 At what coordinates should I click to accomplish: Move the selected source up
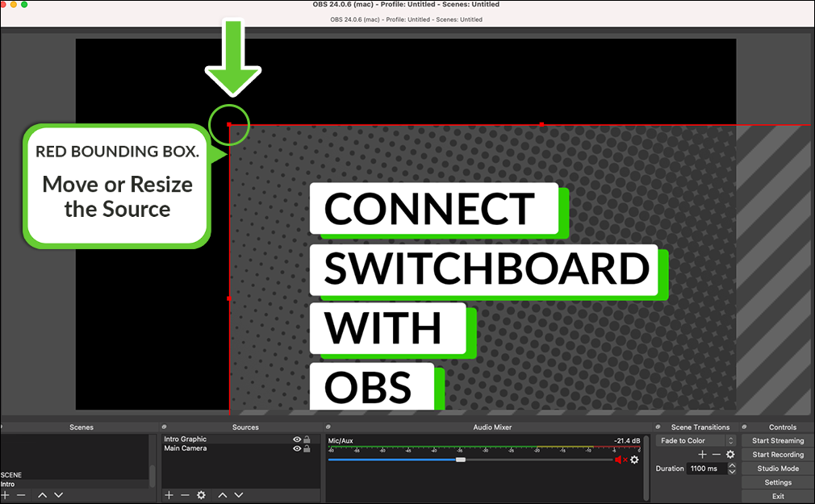(223, 495)
